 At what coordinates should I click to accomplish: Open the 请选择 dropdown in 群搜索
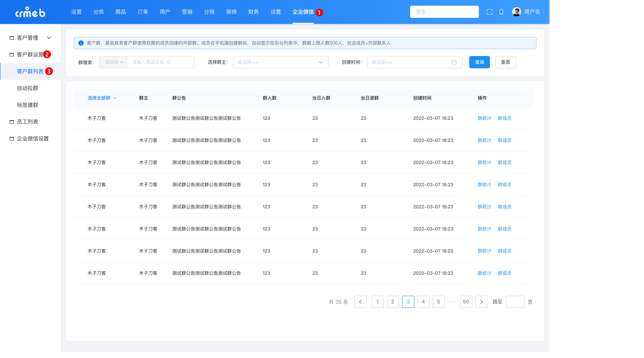113,62
